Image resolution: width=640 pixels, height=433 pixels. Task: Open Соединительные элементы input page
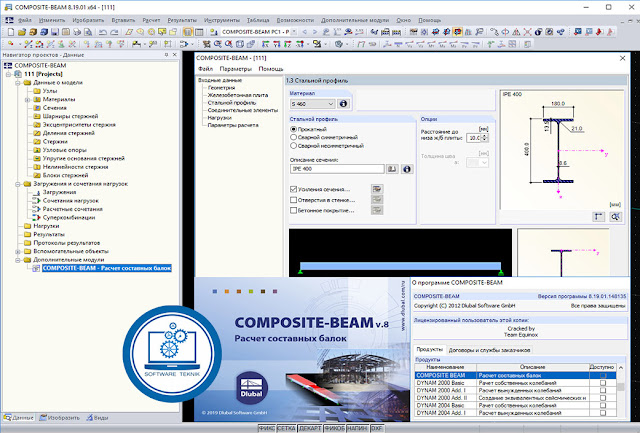(242, 110)
